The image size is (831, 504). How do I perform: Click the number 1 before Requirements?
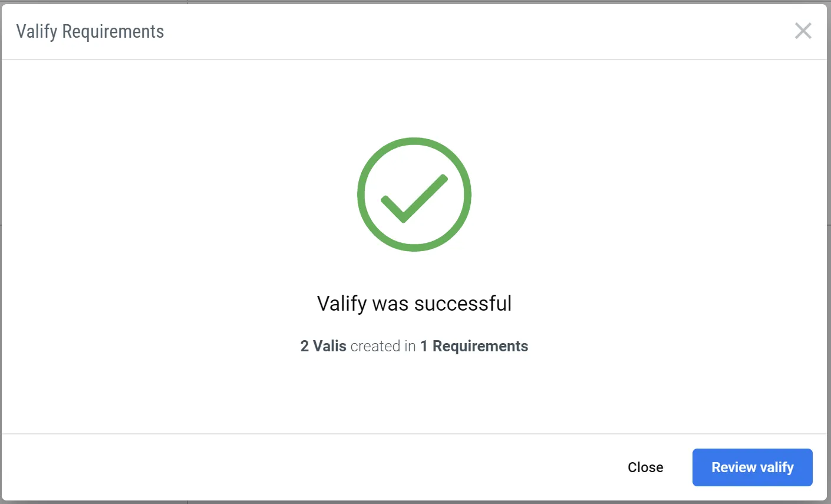424,346
